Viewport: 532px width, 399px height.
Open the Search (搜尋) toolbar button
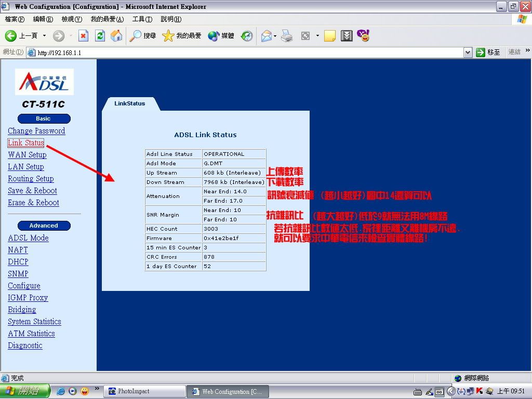pyautogui.click(x=142, y=36)
